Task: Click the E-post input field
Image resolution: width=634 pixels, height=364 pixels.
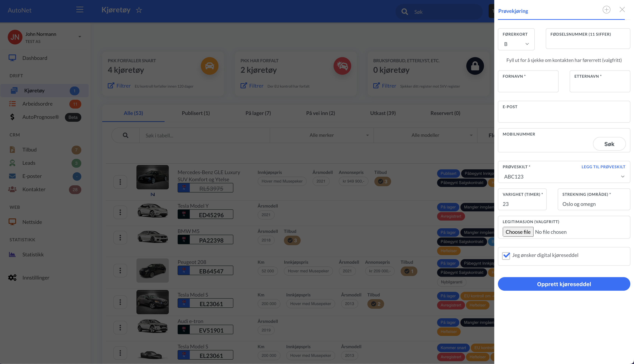Action: (564, 112)
